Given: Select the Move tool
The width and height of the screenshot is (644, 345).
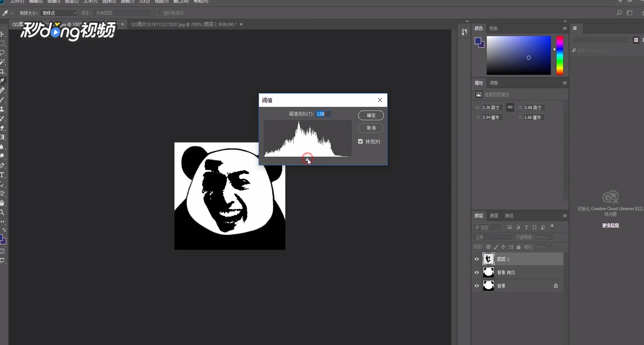Looking at the screenshot, I should tap(2, 34).
